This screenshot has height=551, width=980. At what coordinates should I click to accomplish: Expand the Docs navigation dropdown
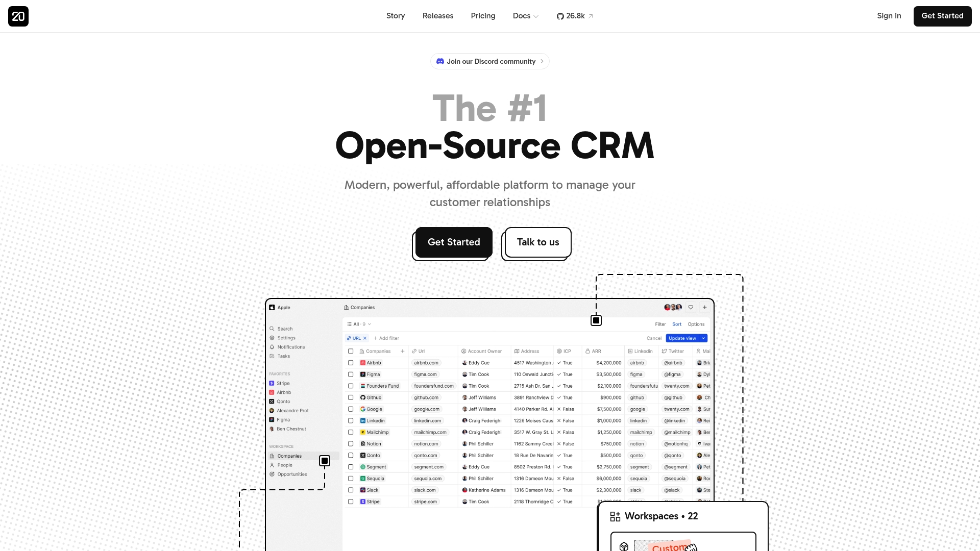click(526, 16)
